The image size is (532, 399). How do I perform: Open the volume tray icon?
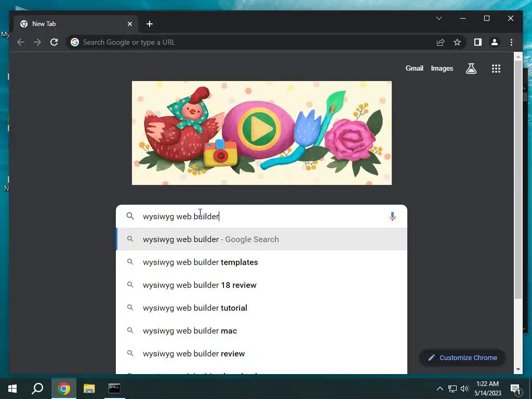[x=464, y=389]
